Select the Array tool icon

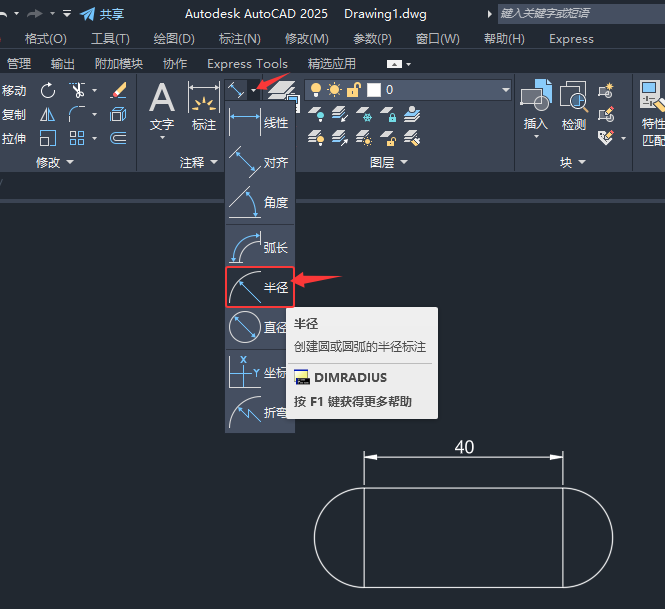coord(77,138)
